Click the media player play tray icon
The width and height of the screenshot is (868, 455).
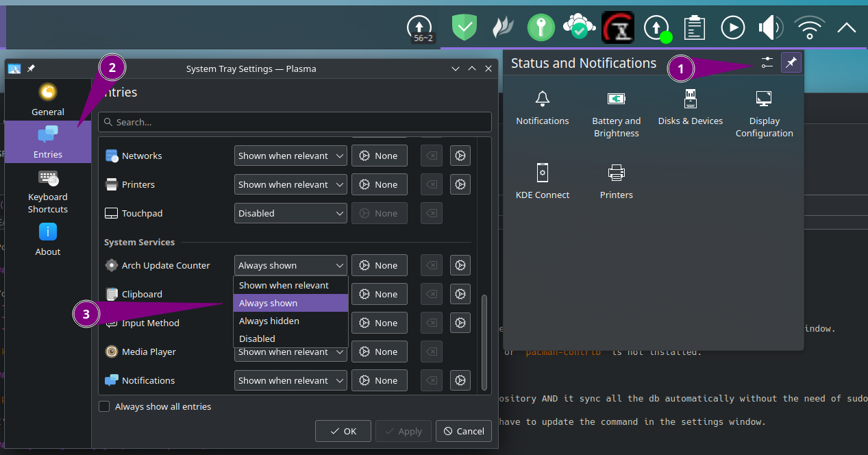point(733,27)
